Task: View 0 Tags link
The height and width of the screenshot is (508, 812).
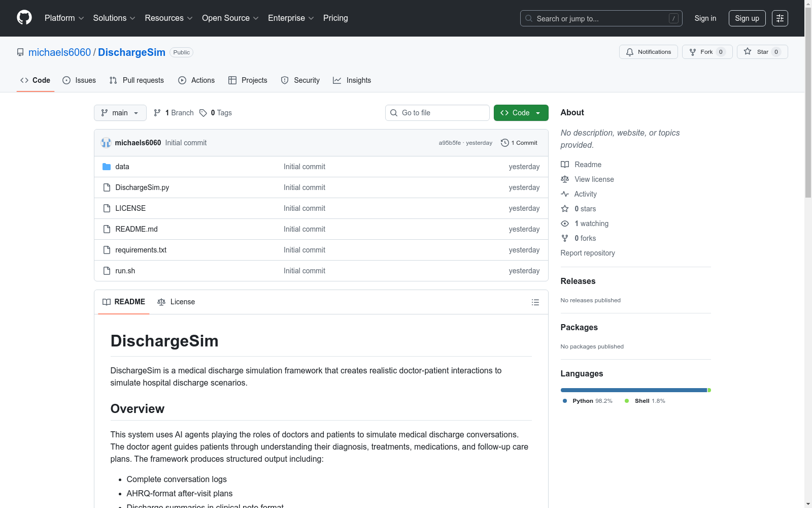Action: point(216,113)
